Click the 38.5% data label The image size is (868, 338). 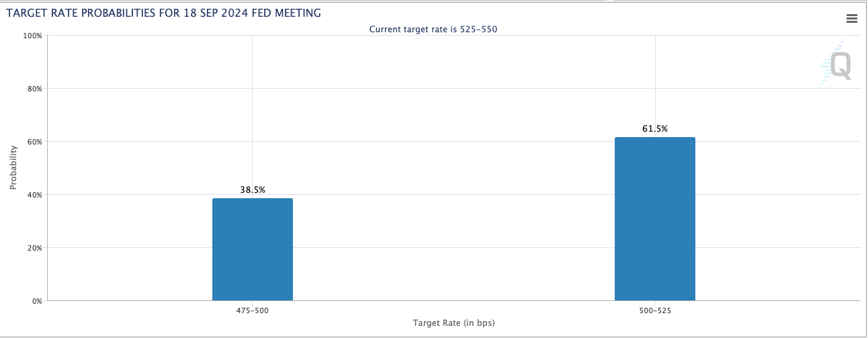click(253, 190)
